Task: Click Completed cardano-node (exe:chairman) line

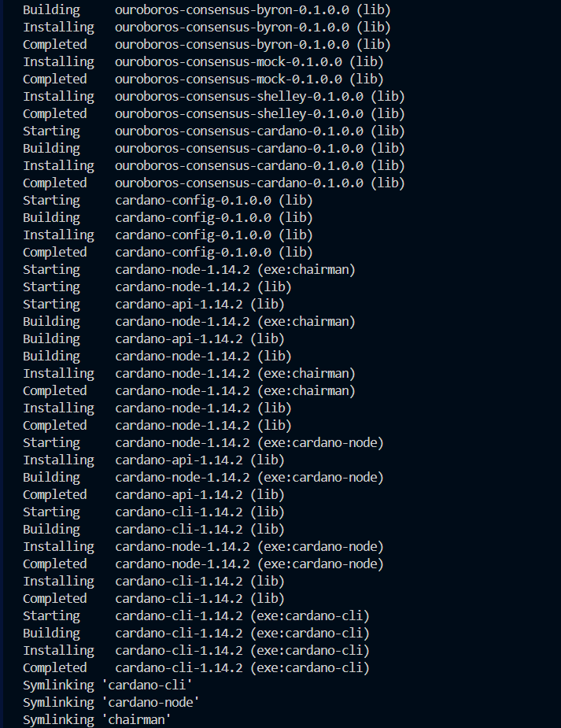Action: pyautogui.click(x=189, y=390)
